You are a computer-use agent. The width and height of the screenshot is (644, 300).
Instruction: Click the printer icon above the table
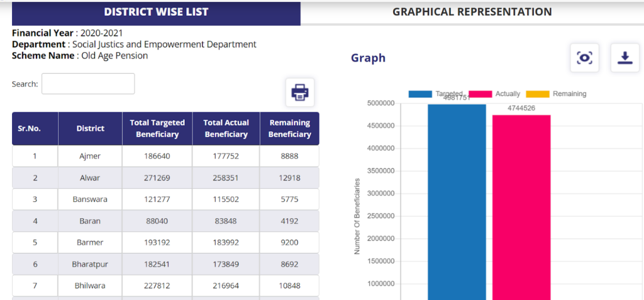300,92
